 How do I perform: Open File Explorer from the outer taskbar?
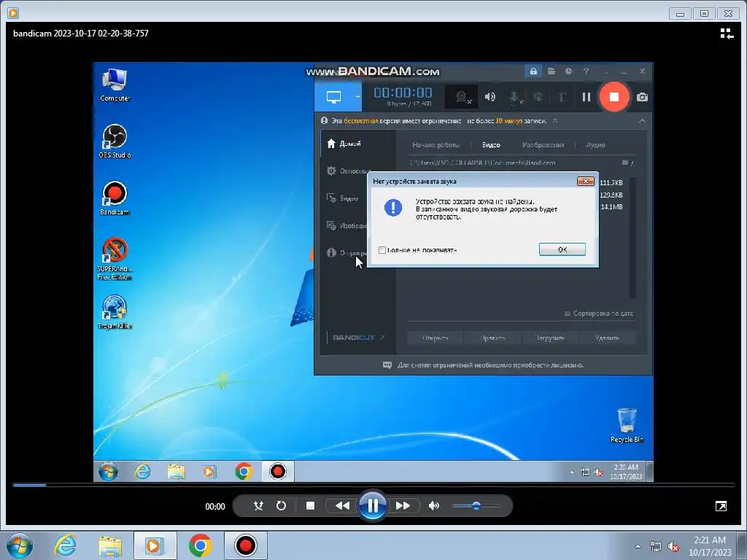(110, 545)
